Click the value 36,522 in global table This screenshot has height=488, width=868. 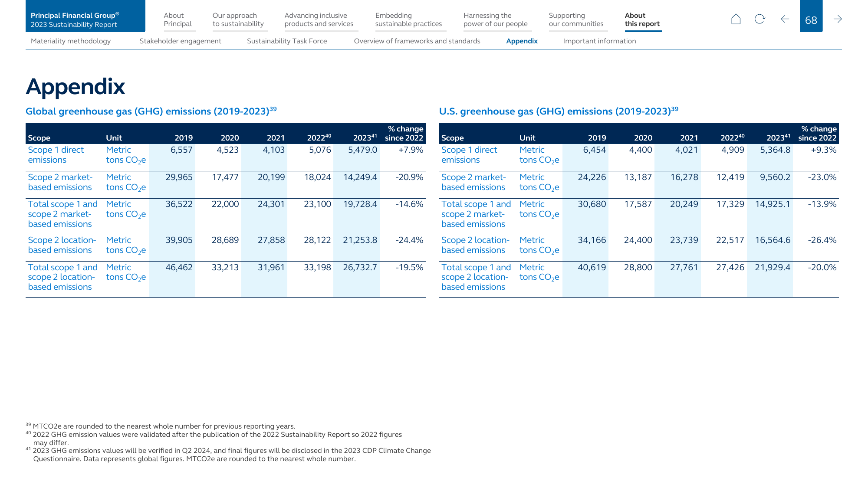(179, 204)
